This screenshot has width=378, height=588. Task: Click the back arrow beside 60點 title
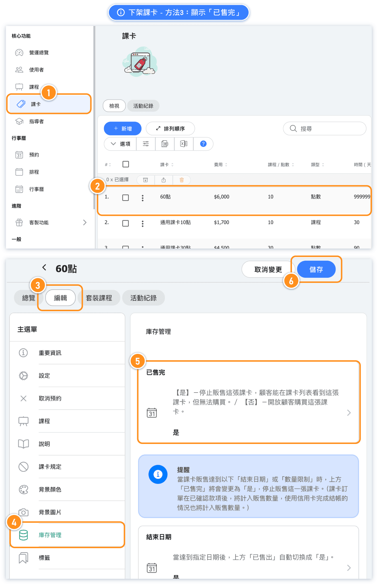pyautogui.click(x=44, y=268)
